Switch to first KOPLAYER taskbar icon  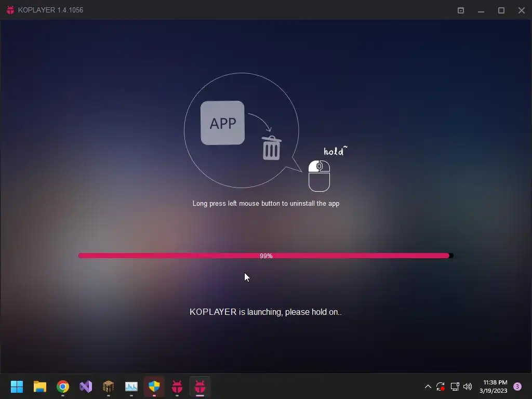[x=177, y=387]
